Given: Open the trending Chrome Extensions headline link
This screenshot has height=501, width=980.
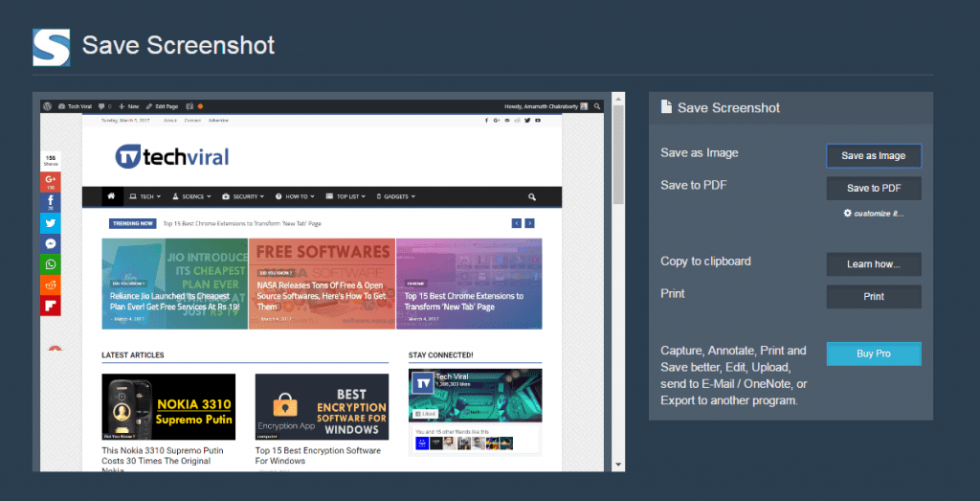Looking at the screenshot, I should click(242, 223).
